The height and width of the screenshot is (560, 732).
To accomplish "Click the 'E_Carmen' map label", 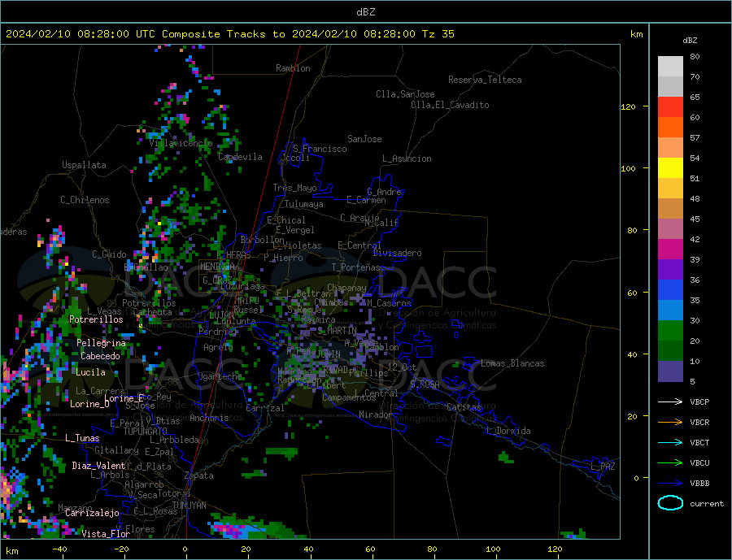I will point(367,200).
